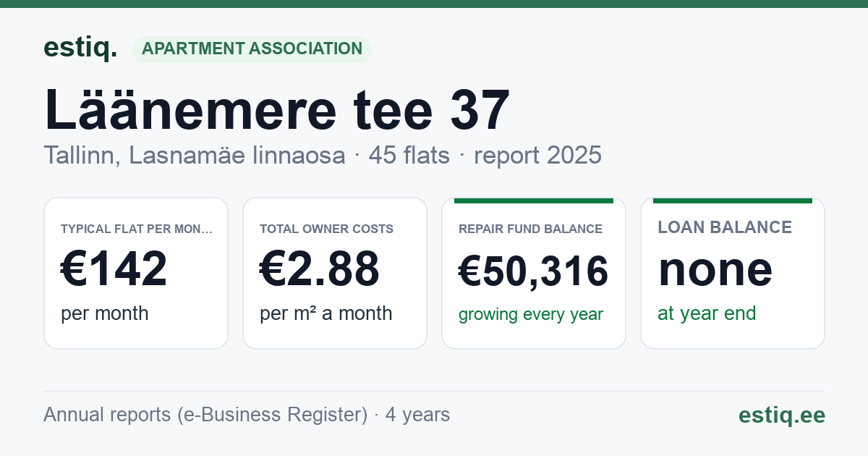Click the LOAN BALANCE label
Screen dimensions: 868x456
tap(724, 227)
